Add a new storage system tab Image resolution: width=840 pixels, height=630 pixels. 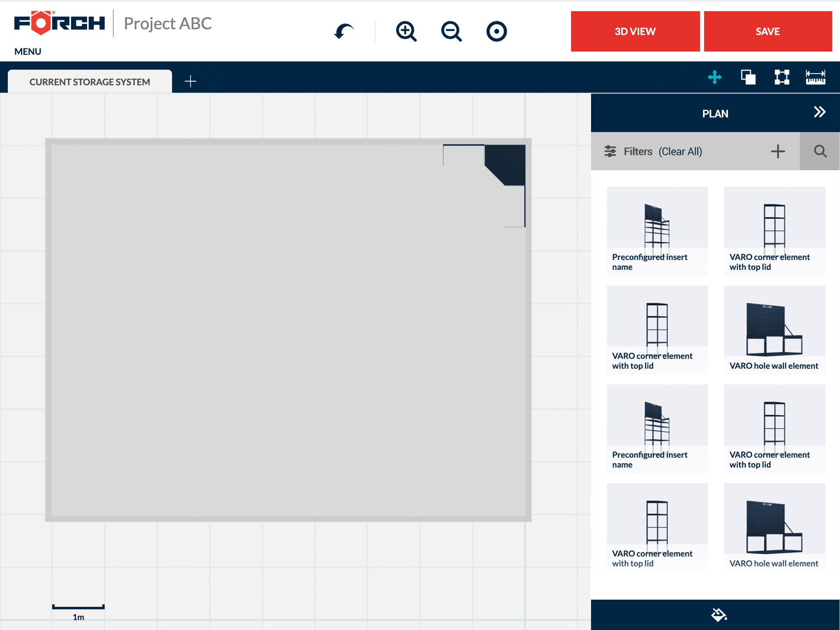[x=190, y=81]
